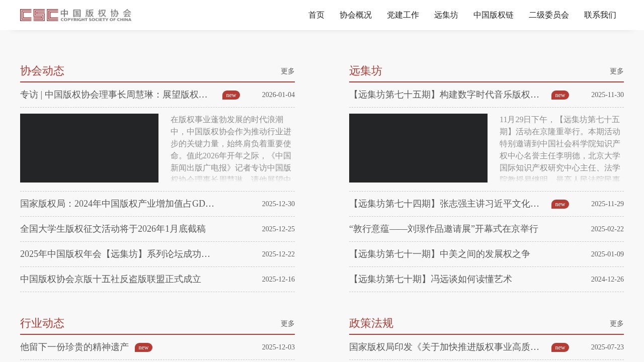
Task: Open 党建工作 from the top menu
Action: [403, 15]
